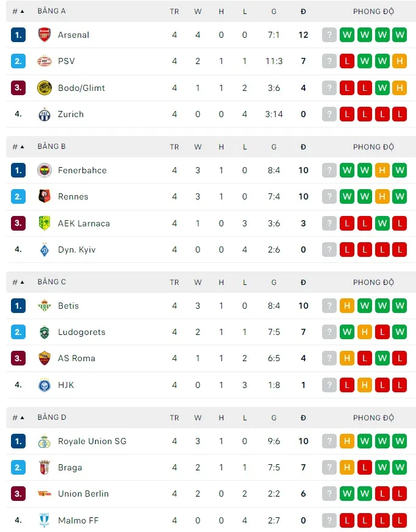Click Fenerbahce's most recent W form badge

coord(400,170)
